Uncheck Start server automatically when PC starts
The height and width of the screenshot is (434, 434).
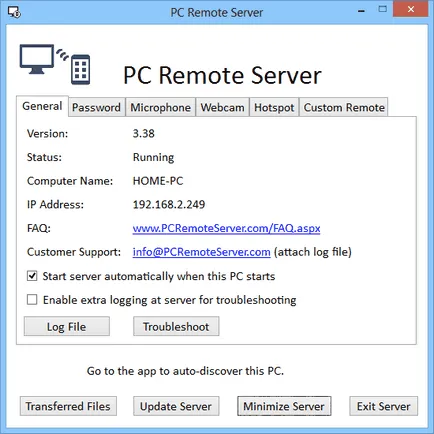point(32,276)
